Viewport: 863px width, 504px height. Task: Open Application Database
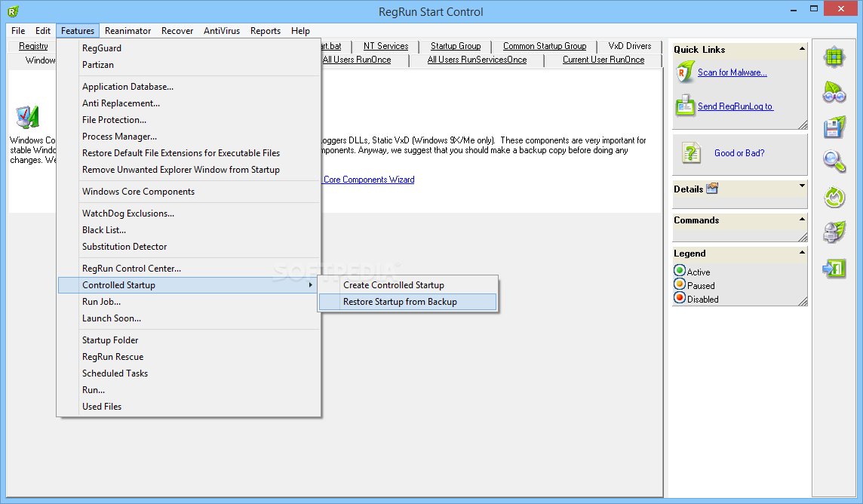click(189, 86)
